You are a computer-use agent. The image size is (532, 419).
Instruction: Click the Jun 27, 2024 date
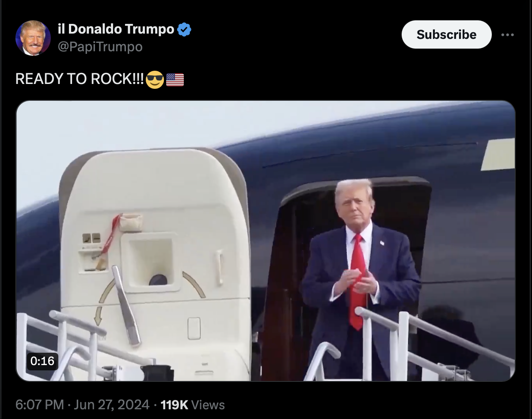[x=112, y=405]
